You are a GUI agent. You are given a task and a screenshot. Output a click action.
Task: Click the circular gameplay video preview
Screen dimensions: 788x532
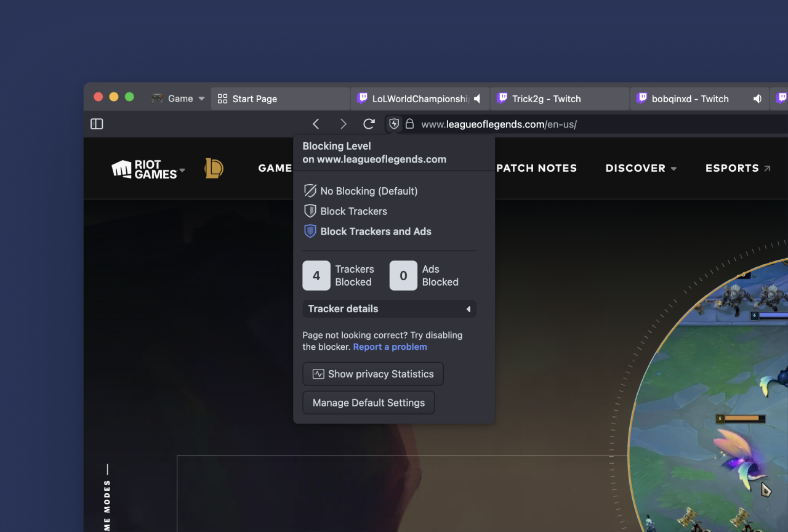coord(708,394)
